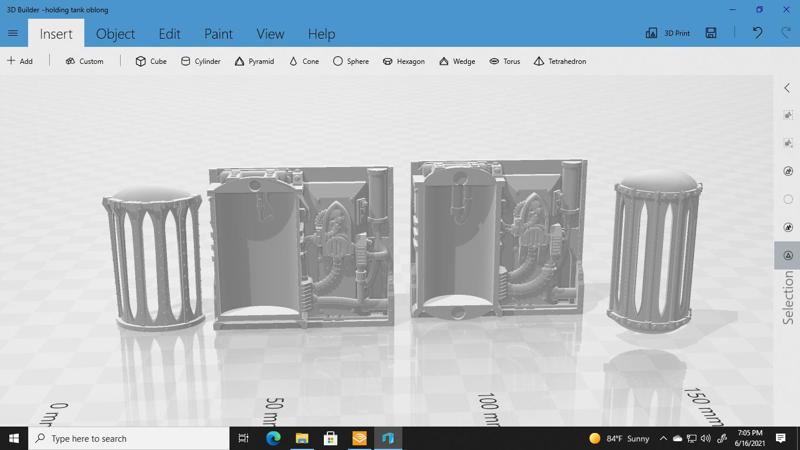This screenshot has height=450, width=800.
Task: Open the Object tab
Action: (115, 34)
